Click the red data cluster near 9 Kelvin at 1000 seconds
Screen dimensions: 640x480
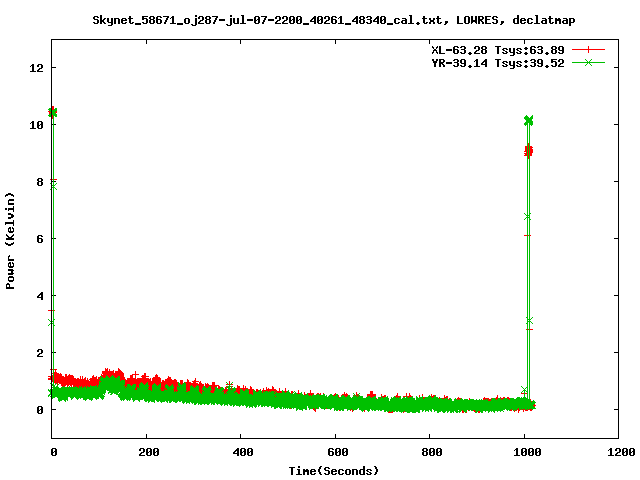pos(529,151)
